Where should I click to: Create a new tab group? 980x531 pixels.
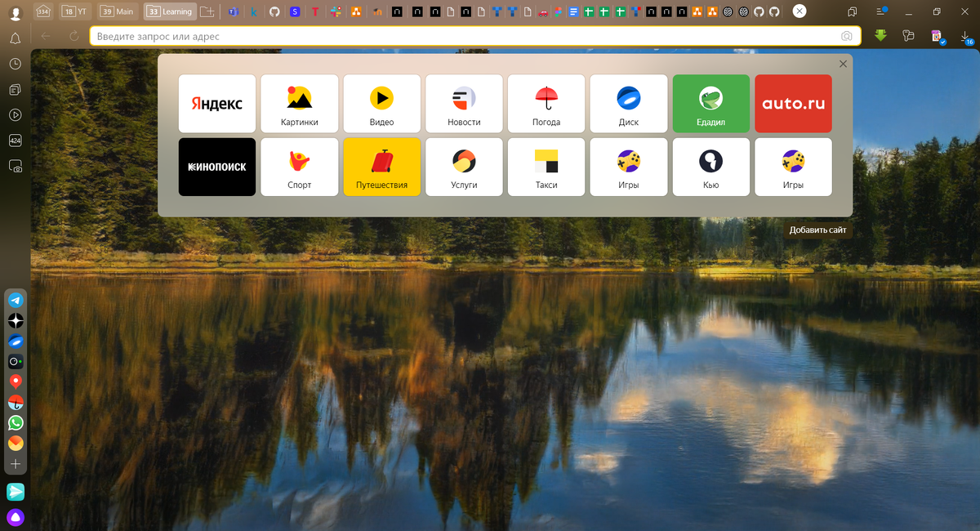click(207, 11)
